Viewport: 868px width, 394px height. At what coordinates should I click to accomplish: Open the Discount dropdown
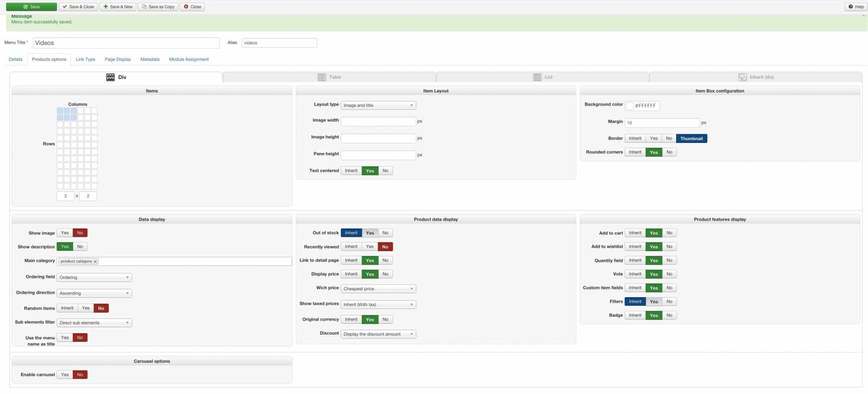378,334
